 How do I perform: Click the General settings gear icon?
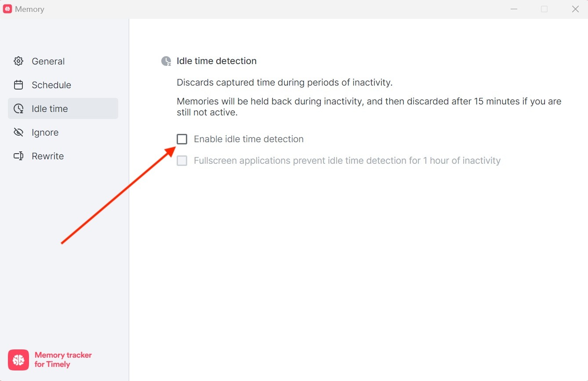18,61
